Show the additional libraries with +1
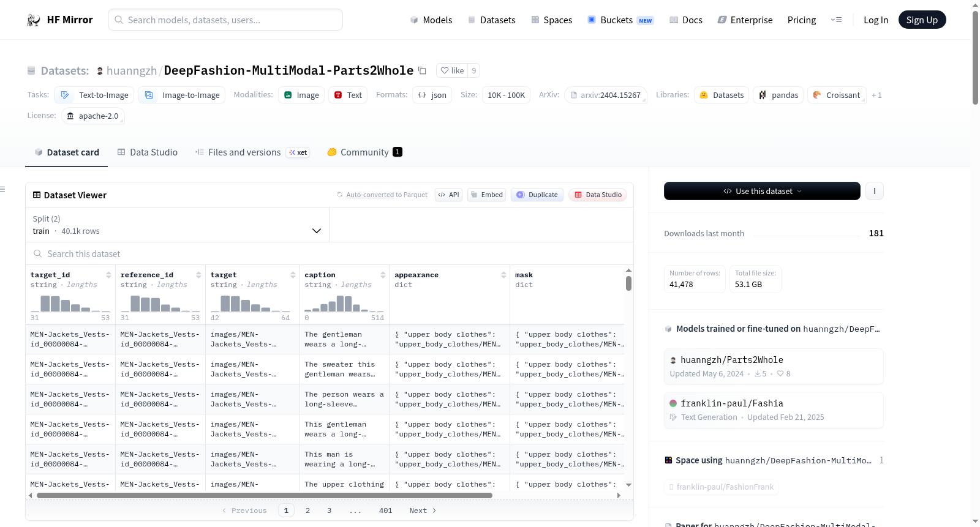The width and height of the screenshot is (980, 527). (x=876, y=95)
